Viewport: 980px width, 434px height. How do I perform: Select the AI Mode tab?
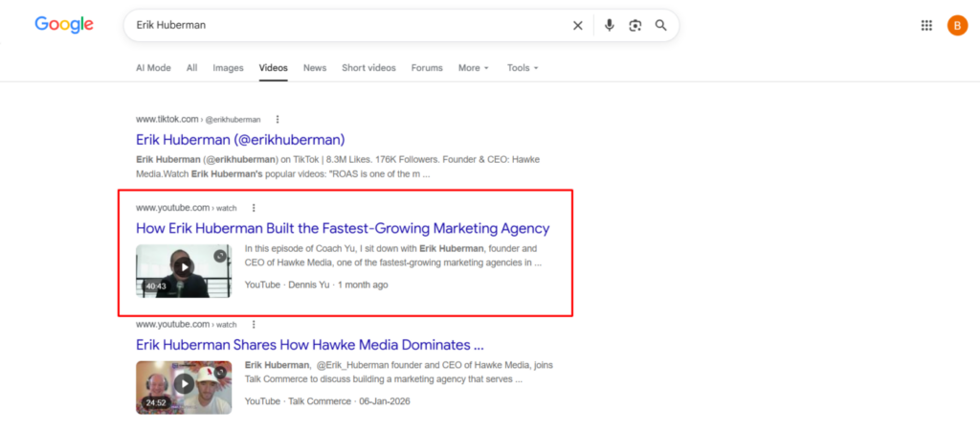tap(153, 67)
